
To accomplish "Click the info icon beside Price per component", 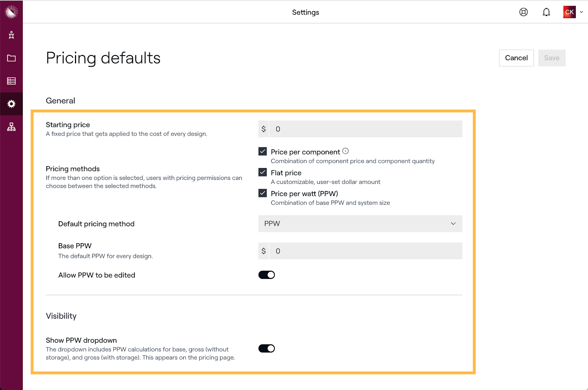I will tap(345, 151).
